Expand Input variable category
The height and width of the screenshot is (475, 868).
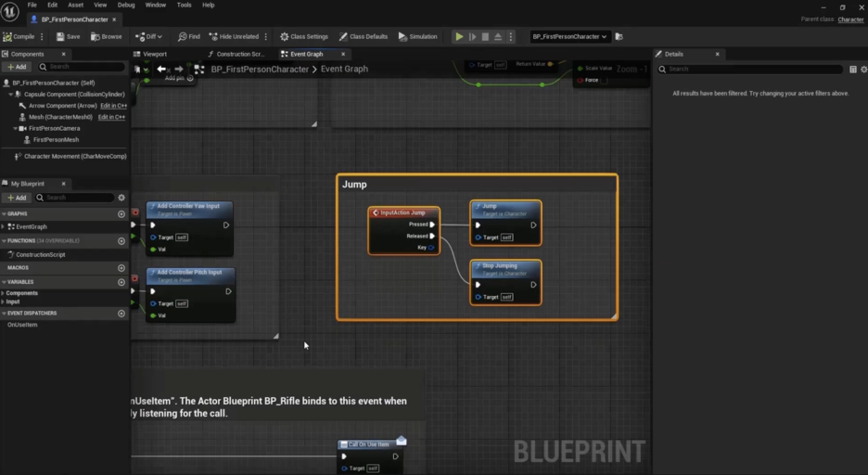pos(4,302)
